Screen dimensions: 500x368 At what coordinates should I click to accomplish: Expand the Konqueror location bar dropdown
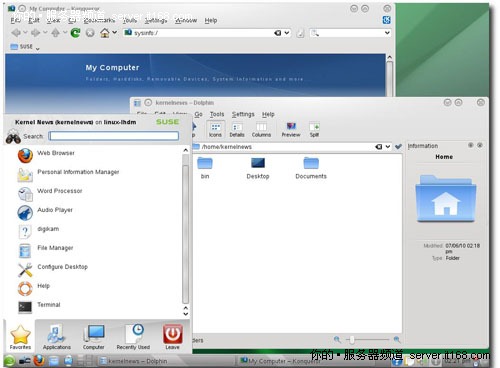tap(287, 33)
